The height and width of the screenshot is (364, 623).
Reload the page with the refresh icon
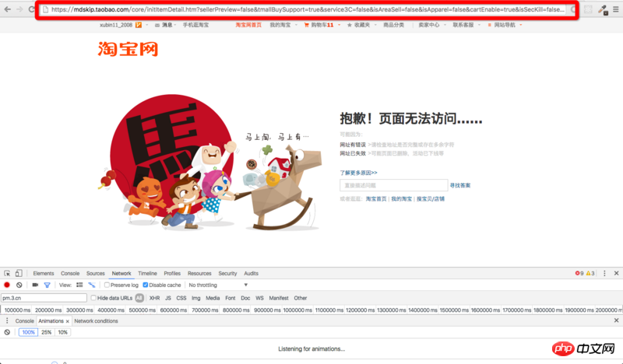[31, 9]
